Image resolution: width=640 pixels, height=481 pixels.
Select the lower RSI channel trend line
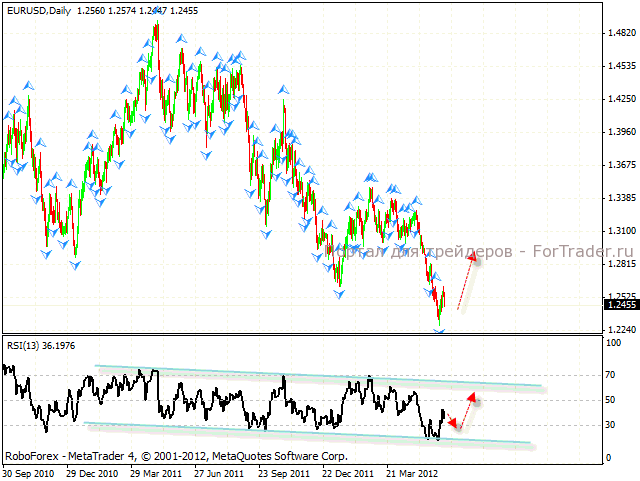tap(300, 432)
